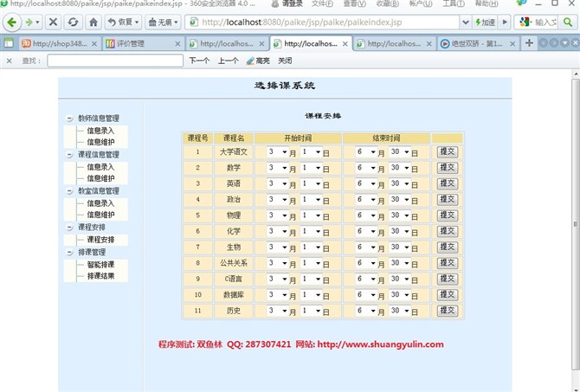580x392 pixels.
Task: Collapse the 课程信息管理 tree node
Action: pos(69,155)
